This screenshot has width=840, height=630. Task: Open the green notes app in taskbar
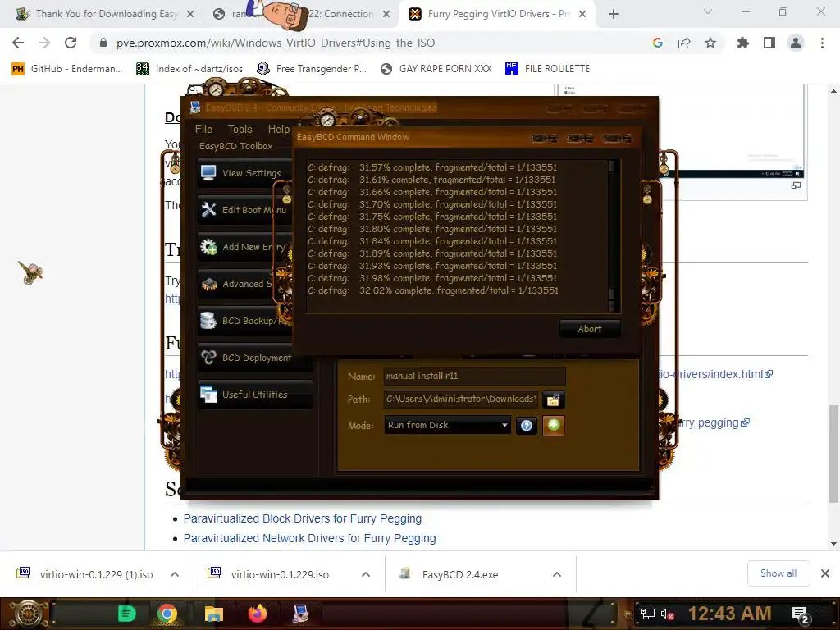127,614
